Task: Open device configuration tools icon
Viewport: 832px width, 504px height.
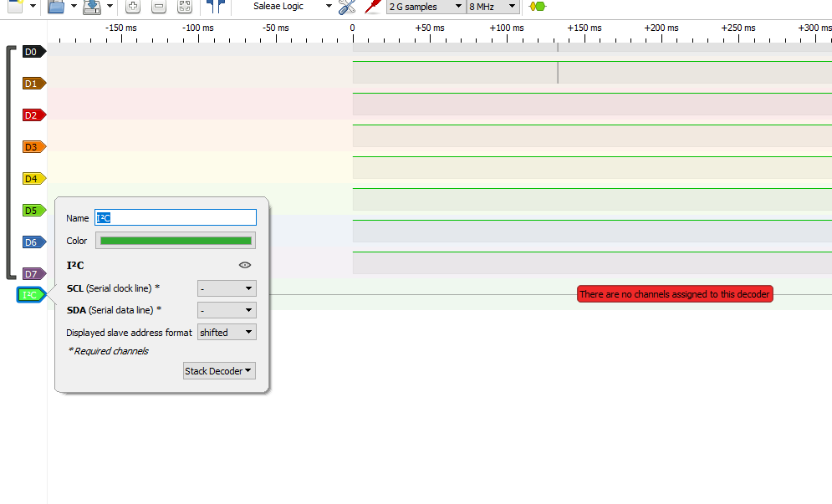Action: pyautogui.click(x=347, y=7)
